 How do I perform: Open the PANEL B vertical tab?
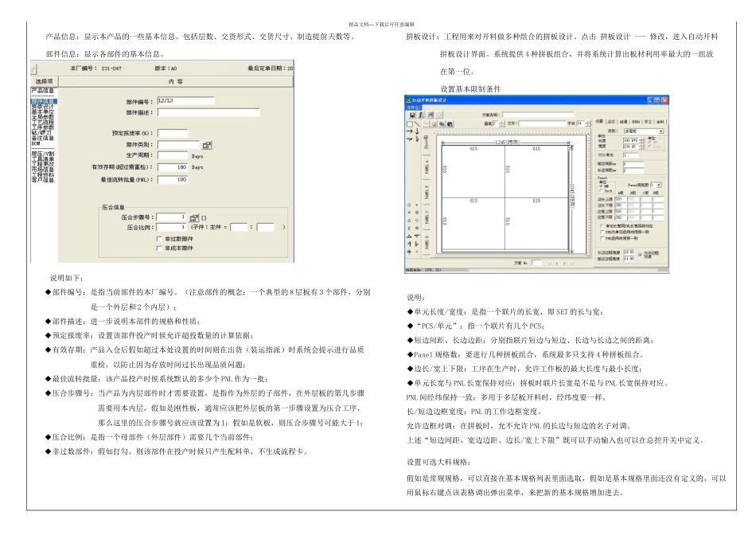click(427, 193)
